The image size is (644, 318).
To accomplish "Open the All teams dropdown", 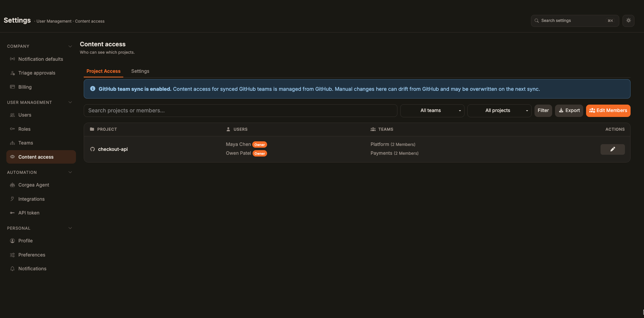I will click(x=432, y=111).
